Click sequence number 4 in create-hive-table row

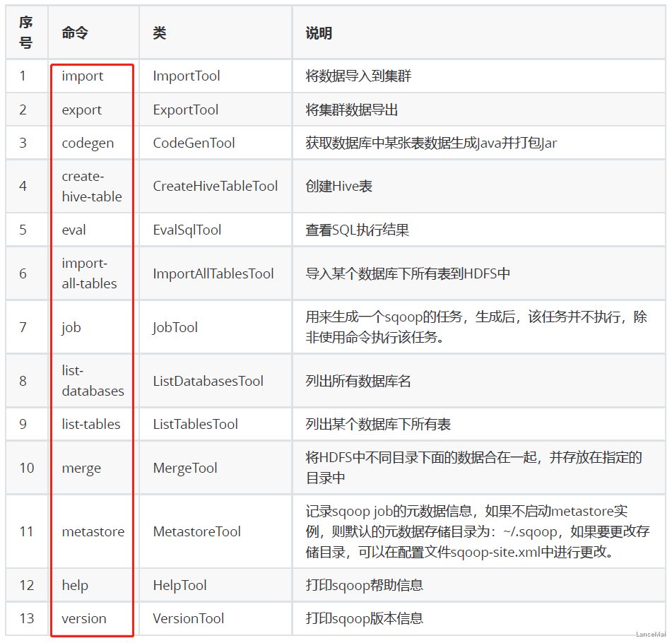pyautogui.click(x=23, y=187)
